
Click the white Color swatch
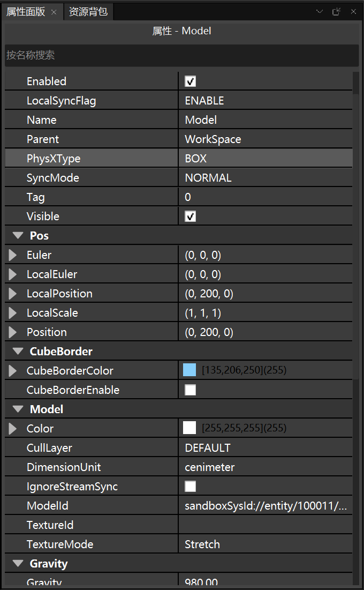(189, 428)
